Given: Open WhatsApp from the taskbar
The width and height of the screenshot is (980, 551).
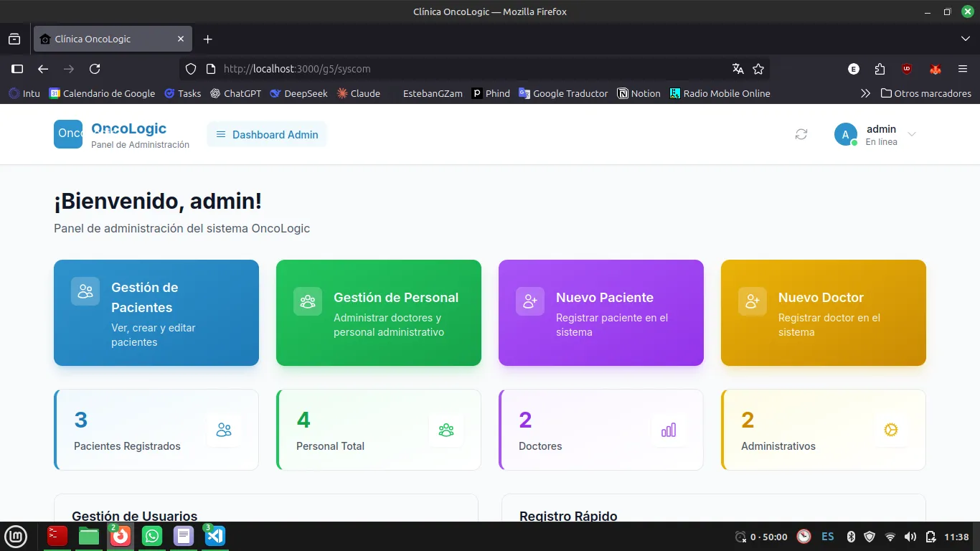Looking at the screenshot, I should click(152, 536).
